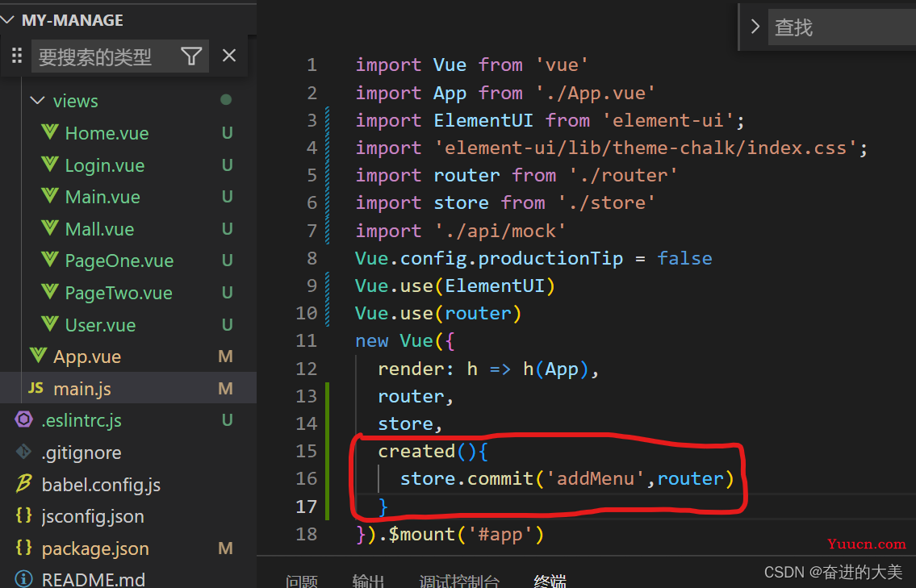Click line number 1 in the gutter
Screen dimensions: 916x588
312,65
